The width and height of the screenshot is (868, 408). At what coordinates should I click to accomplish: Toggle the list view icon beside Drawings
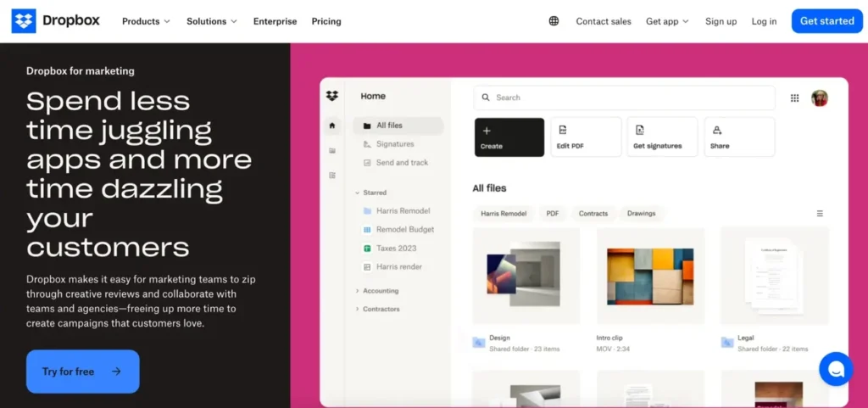820,213
